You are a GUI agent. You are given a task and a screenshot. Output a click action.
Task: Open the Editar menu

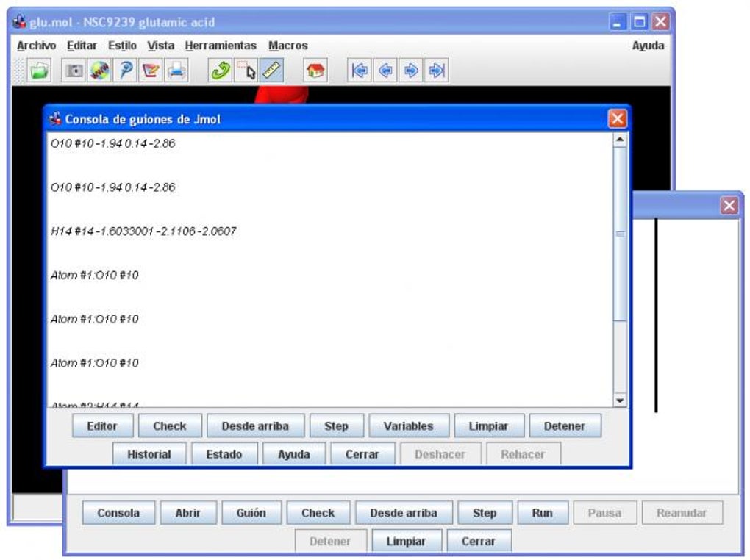(82, 46)
